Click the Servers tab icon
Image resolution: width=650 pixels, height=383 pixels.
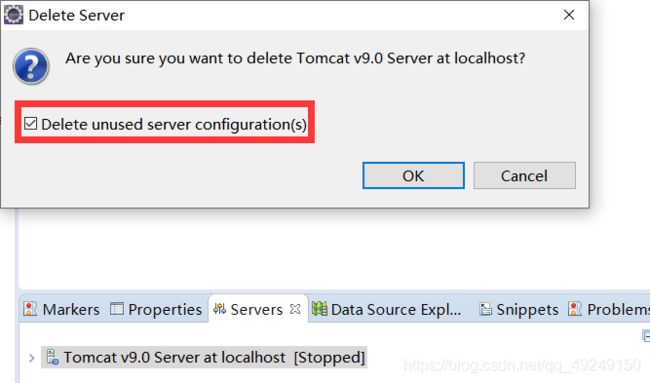[220, 309]
